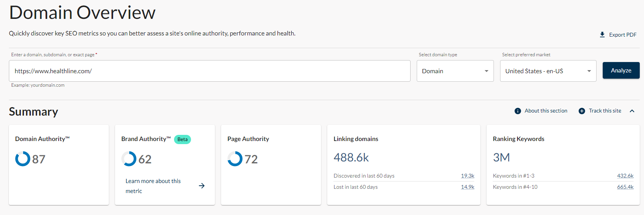Click the 87 Domain Authority score
This screenshot has height=215, width=644.
point(39,159)
